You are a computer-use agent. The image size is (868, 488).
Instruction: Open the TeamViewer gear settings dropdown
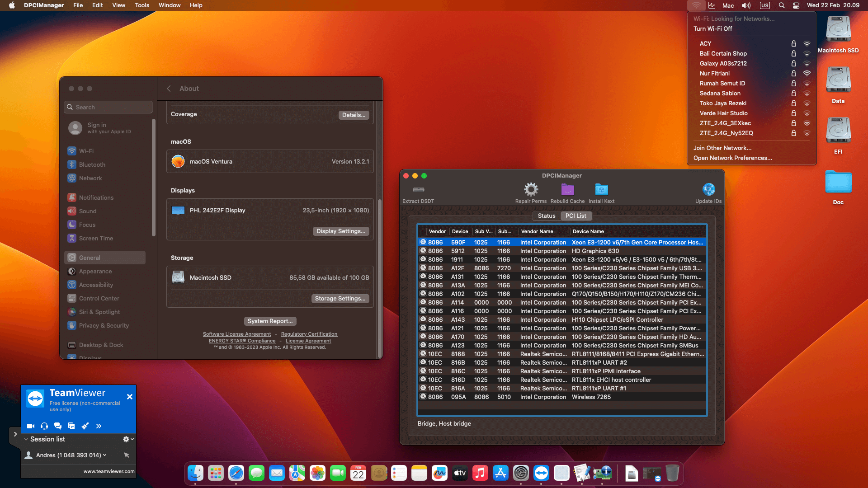pos(128,439)
